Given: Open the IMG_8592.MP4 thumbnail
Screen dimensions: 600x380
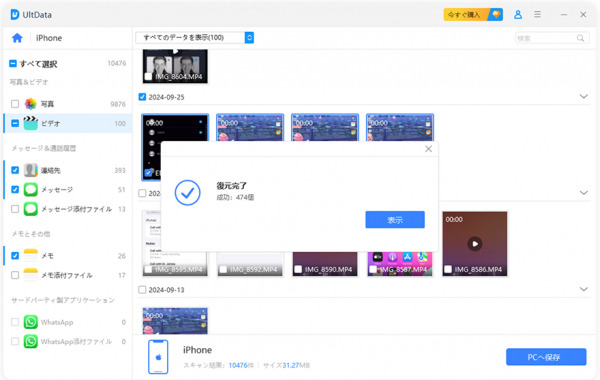Looking at the screenshot, I should click(x=250, y=264).
